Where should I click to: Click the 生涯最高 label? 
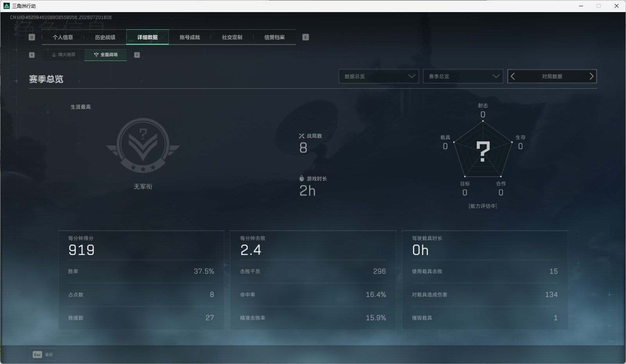point(80,107)
